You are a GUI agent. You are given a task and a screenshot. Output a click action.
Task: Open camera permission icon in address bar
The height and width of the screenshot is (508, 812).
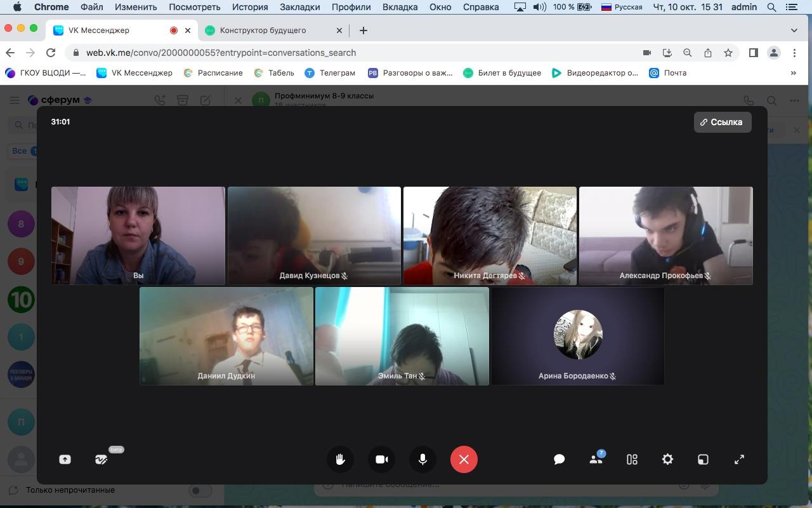click(646, 53)
